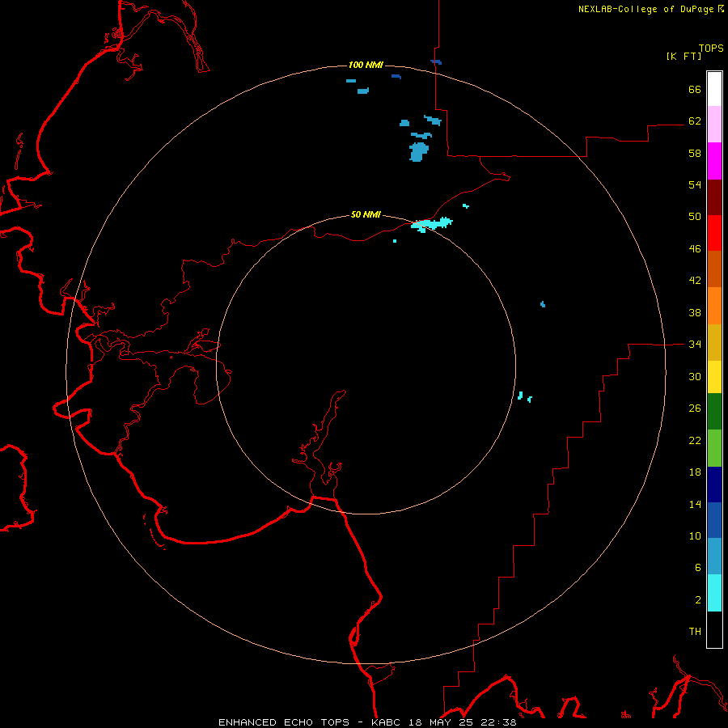This screenshot has height=728, width=728.
Task: Click the 46 legend value
Action: click(695, 248)
